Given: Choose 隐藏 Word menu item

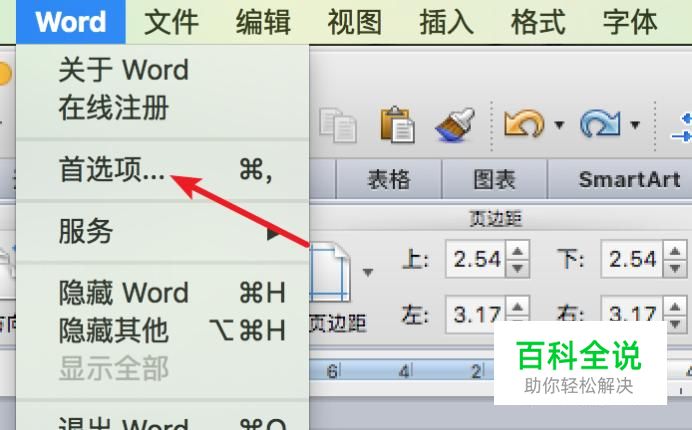Looking at the screenshot, I should click(x=162, y=292).
